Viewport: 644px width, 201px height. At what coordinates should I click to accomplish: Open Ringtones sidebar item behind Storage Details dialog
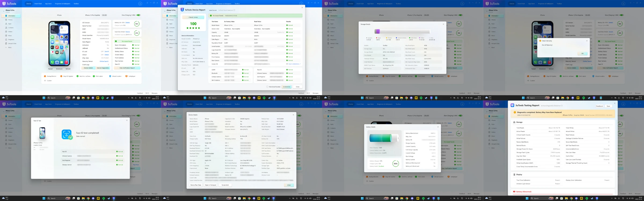coord(332,39)
